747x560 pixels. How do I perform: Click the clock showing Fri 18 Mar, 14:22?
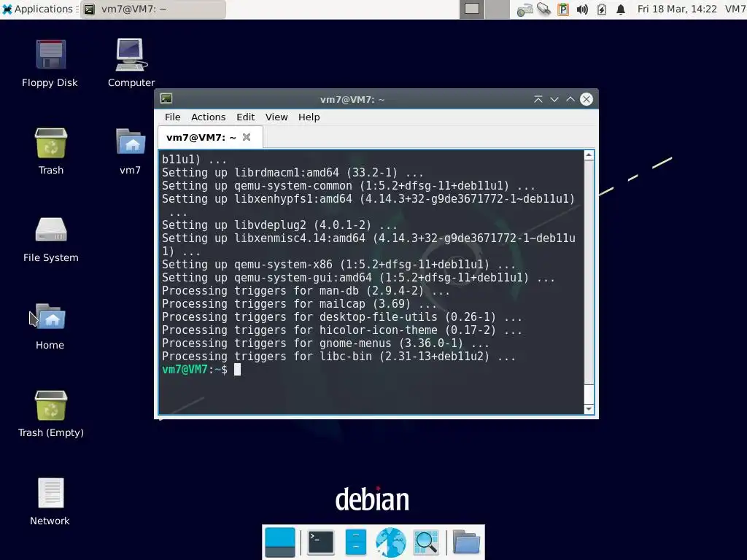[676, 9]
